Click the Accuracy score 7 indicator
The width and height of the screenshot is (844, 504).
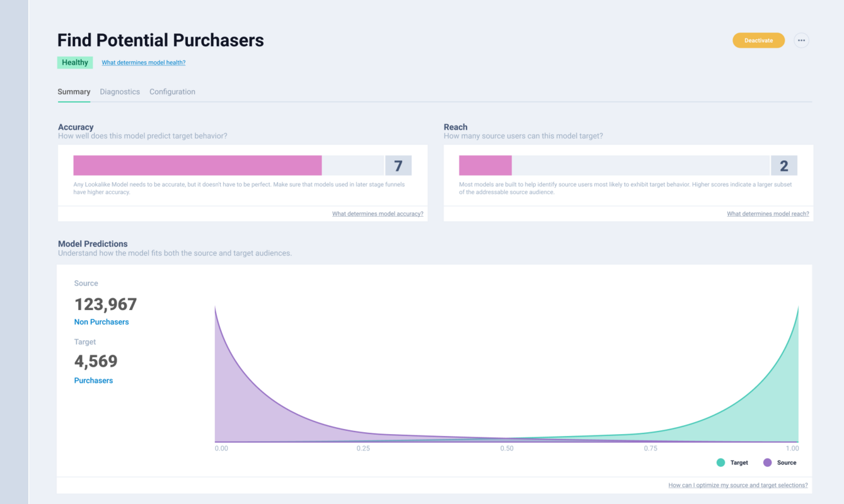(x=398, y=164)
